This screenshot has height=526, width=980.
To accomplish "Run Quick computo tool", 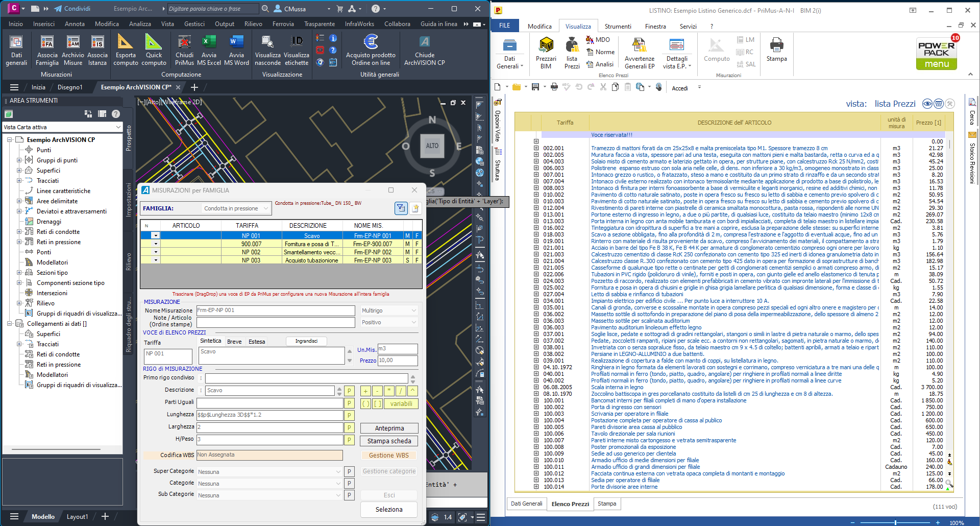I will [x=154, y=50].
